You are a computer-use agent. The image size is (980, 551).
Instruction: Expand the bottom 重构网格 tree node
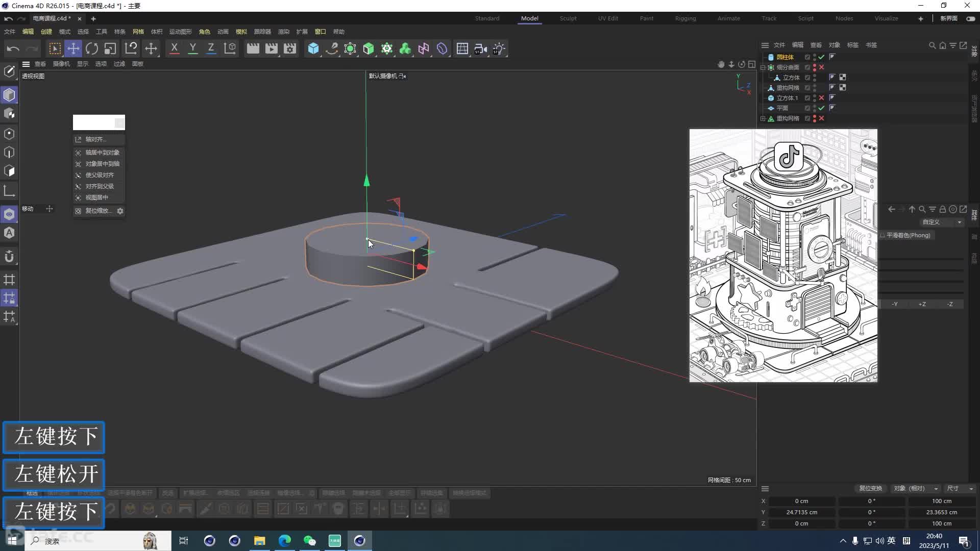[x=763, y=118]
